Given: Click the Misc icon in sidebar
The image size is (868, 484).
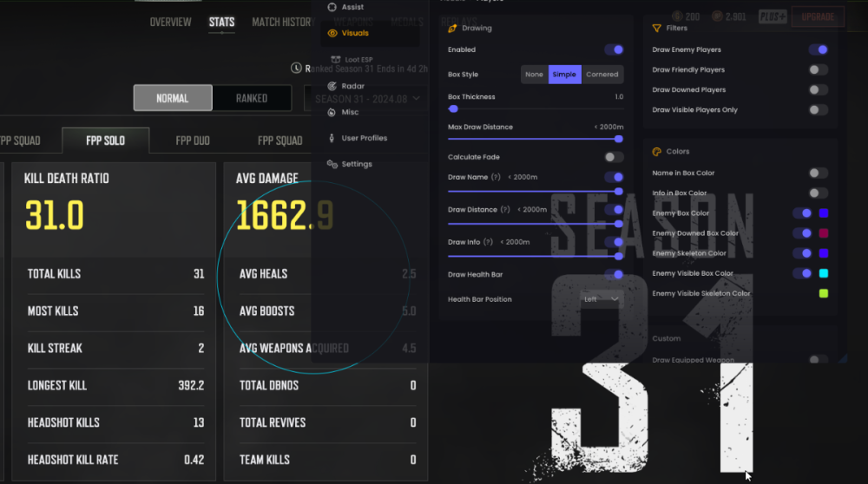Looking at the screenshot, I should (332, 112).
